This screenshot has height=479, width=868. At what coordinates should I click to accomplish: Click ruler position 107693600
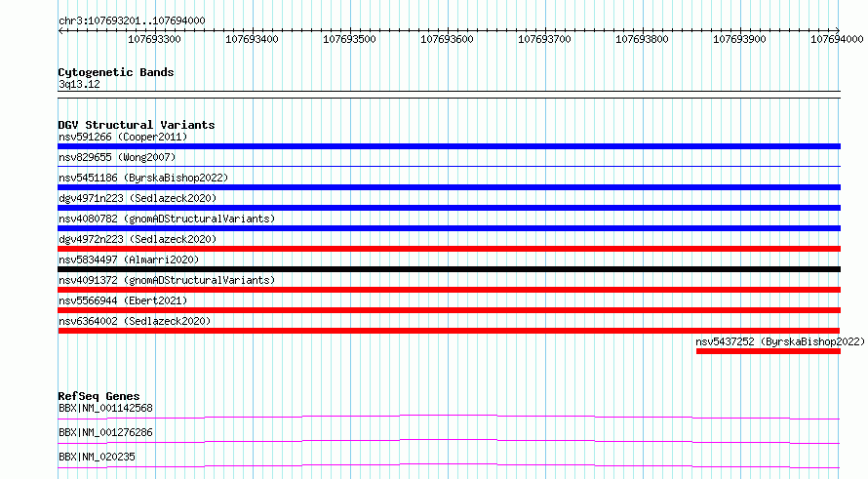click(447, 39)
